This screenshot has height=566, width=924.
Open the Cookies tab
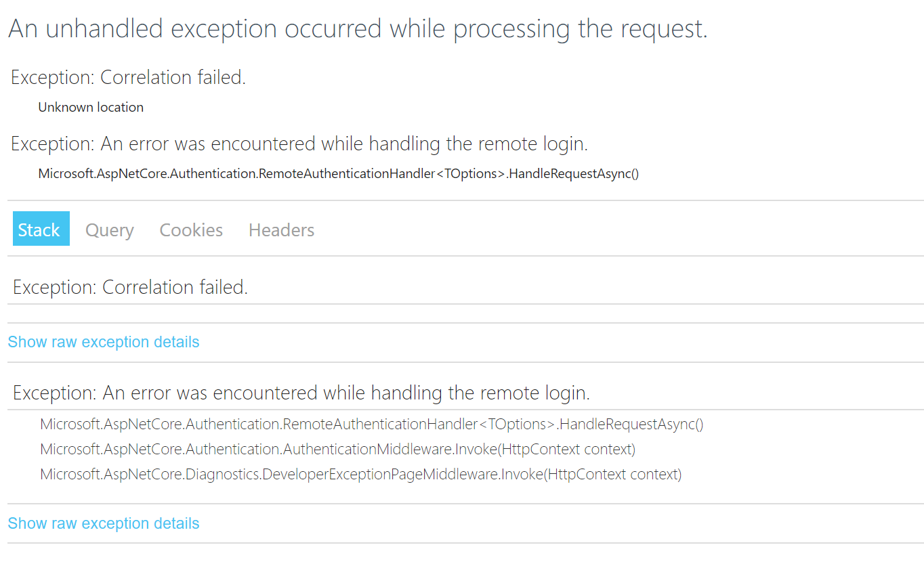190,230
